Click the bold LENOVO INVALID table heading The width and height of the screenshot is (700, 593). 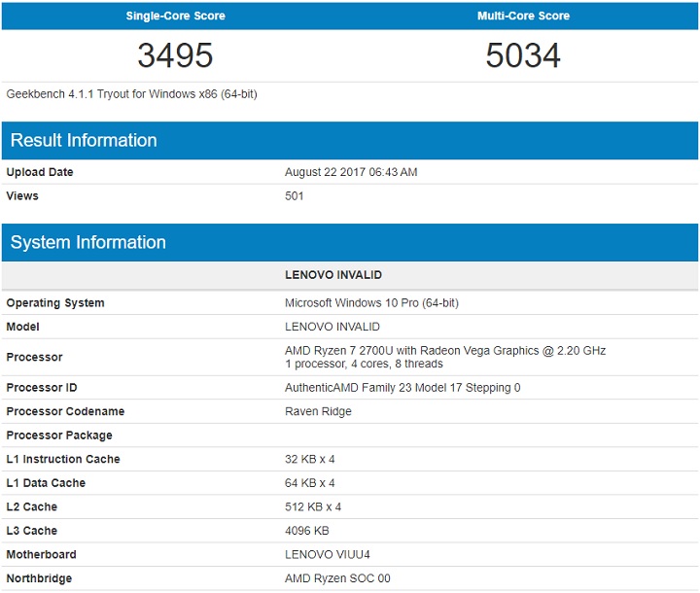click(x=333, y=275)
